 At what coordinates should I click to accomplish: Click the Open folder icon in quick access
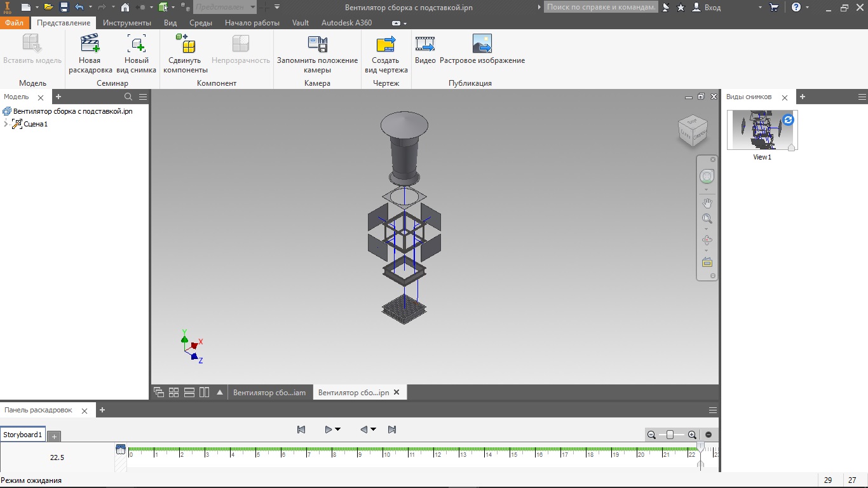point(48,7)
